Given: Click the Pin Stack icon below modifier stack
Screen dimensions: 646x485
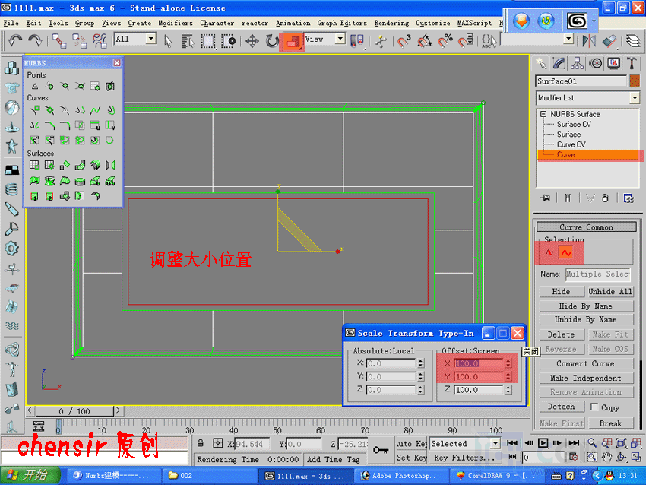Looking at the screenshot, I should pos(546,199).
